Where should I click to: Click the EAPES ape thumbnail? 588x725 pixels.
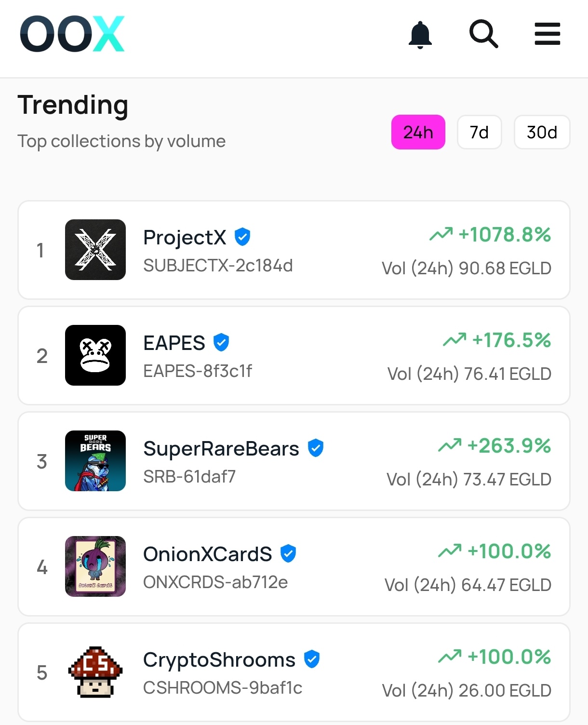click(x=95, y=355)
